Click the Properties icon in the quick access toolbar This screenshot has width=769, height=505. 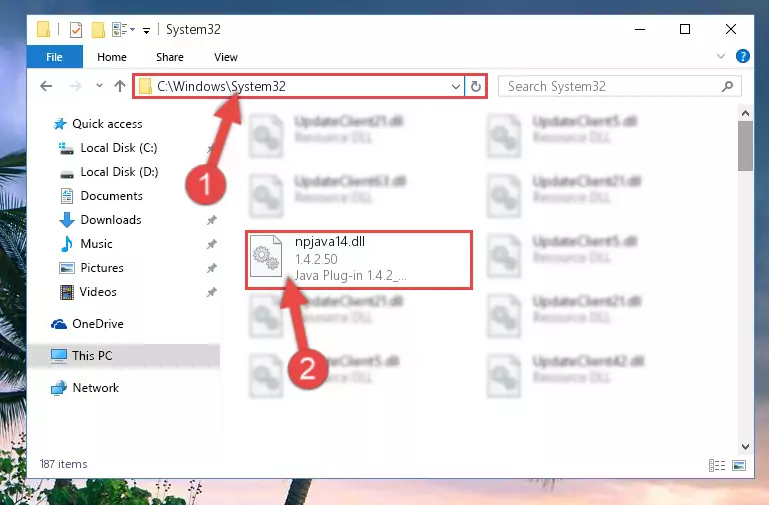pos(76,30)
